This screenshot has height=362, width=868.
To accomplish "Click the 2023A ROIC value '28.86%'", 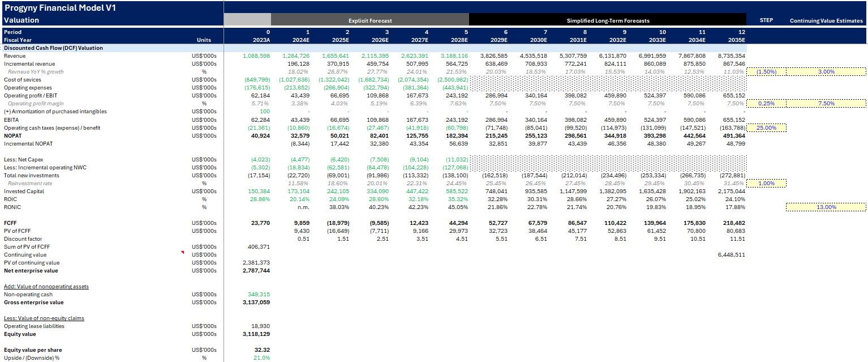I will [261, 199].
